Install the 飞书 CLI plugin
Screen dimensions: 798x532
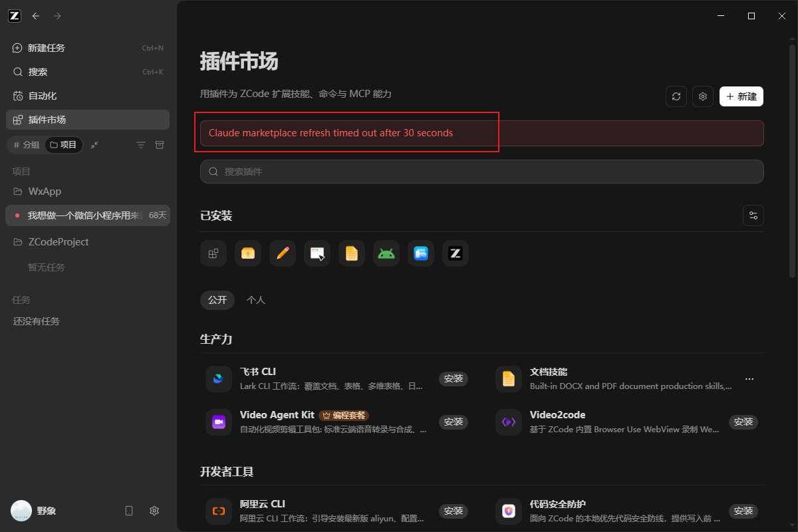[454, 379]
